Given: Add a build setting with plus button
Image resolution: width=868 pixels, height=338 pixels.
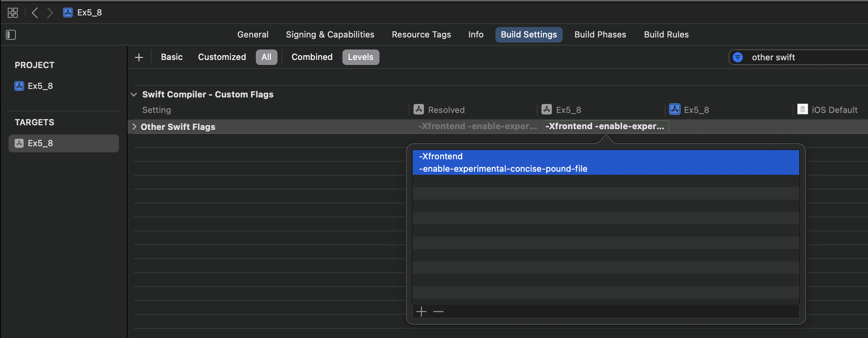Looking at the screenshot, I should (139, 58).
